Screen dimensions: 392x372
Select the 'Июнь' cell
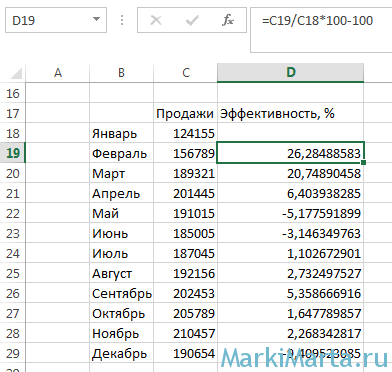click(121, 233)
